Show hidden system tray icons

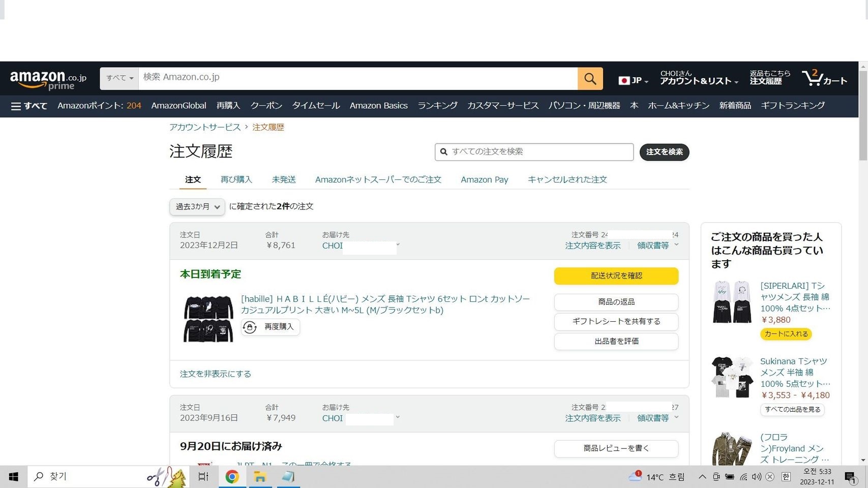702,477
